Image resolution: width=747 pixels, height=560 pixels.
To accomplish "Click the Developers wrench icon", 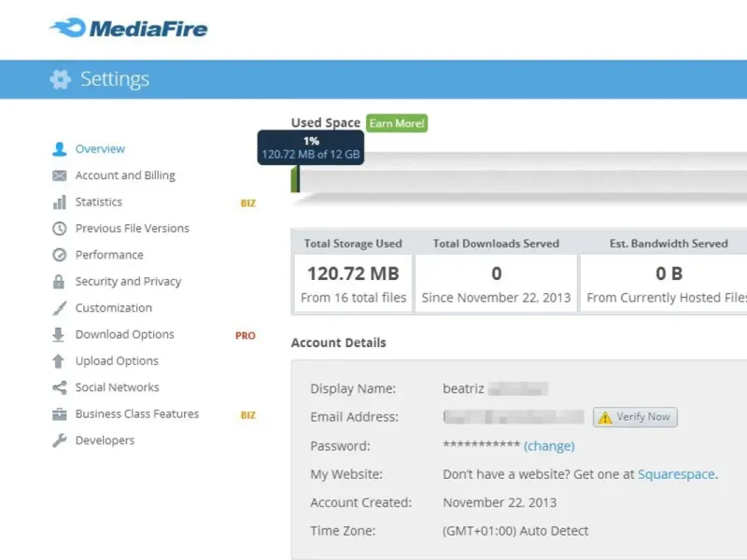I will click(60, 441).
